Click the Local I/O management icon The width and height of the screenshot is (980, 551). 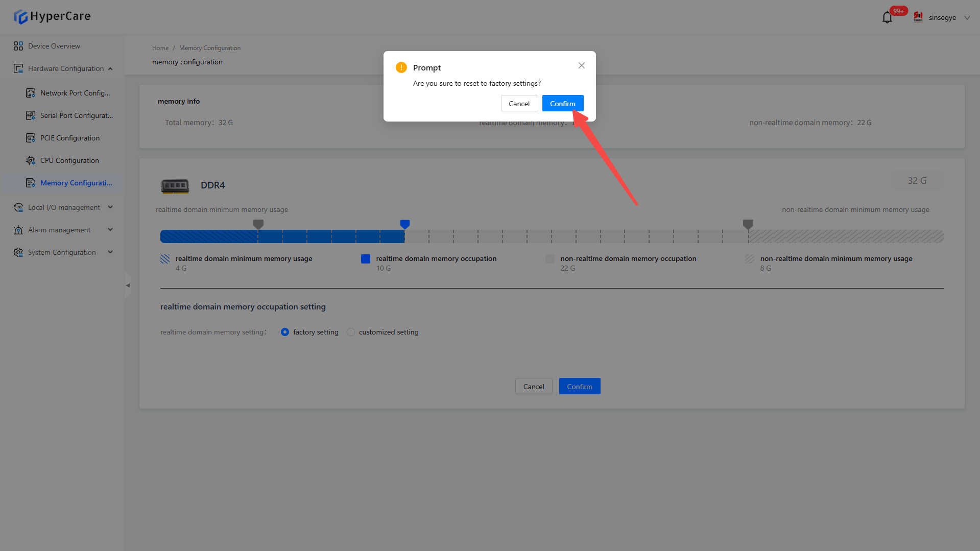tap(18, 207)
